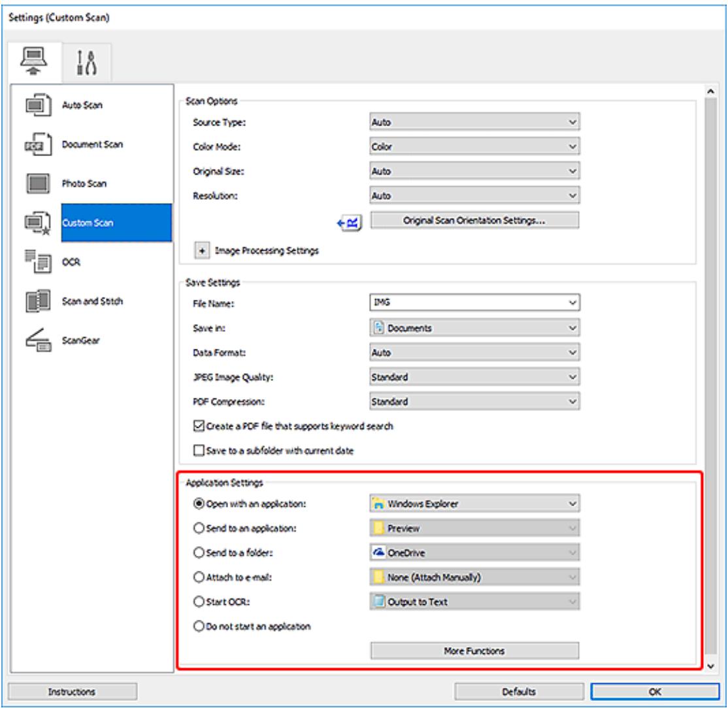Open Windows Explorer application dropdown
The image size is (728, 708).
coord(474,504)
